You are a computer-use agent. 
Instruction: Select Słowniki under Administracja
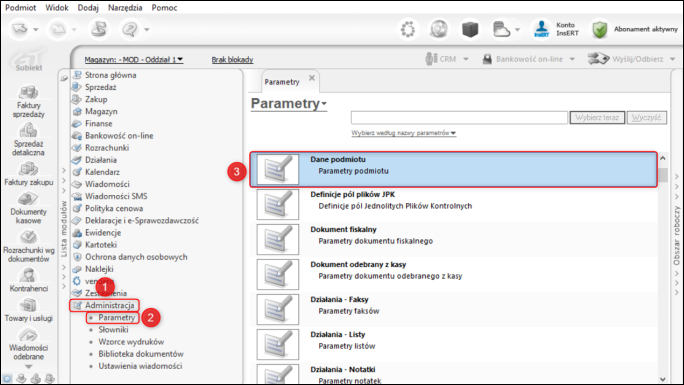113,330
